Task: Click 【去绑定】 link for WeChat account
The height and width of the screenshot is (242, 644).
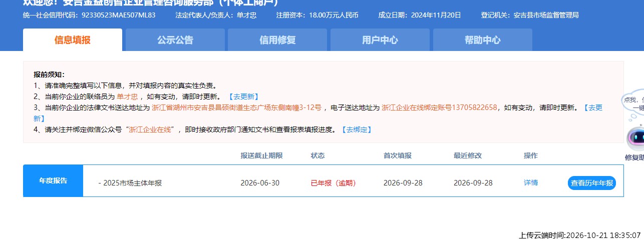Action: (357, 129)
